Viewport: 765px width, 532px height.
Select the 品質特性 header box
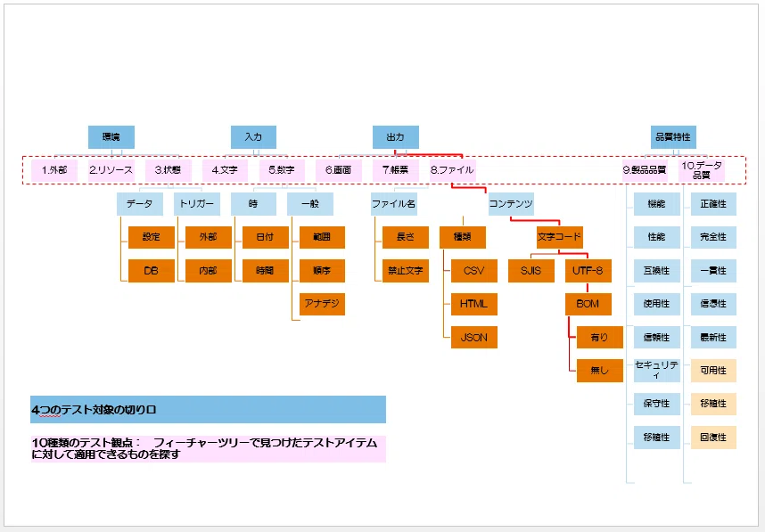[x=673, y=137]
